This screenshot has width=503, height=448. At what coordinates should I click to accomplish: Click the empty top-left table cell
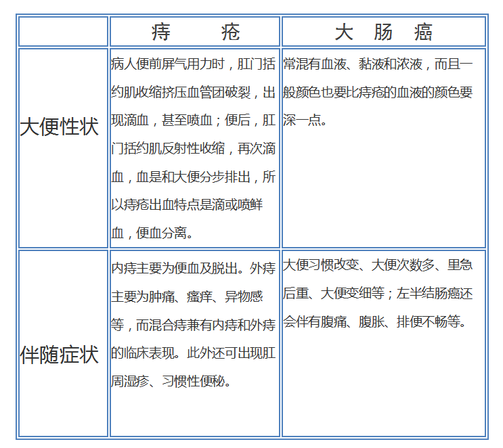(63, 32)
